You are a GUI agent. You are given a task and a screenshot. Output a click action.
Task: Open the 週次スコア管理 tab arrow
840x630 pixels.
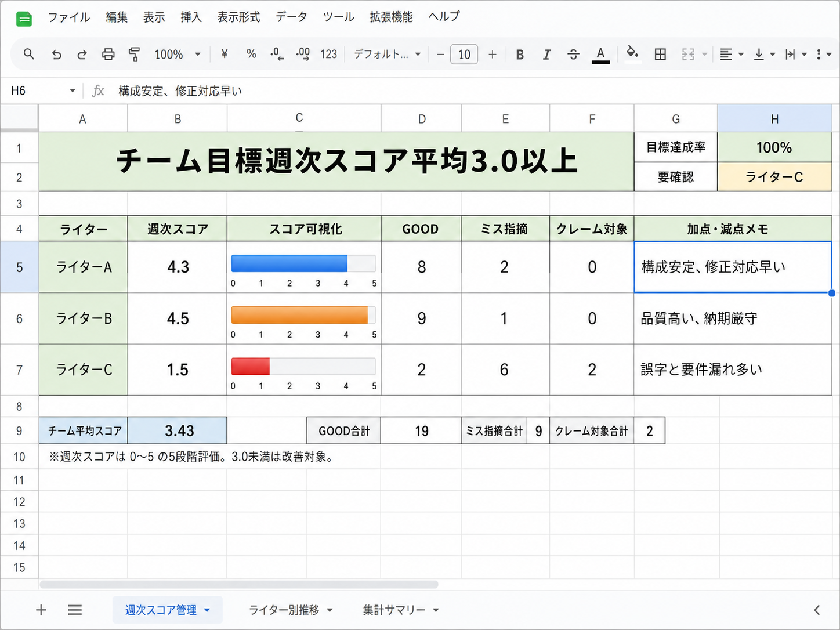[207, 610]
